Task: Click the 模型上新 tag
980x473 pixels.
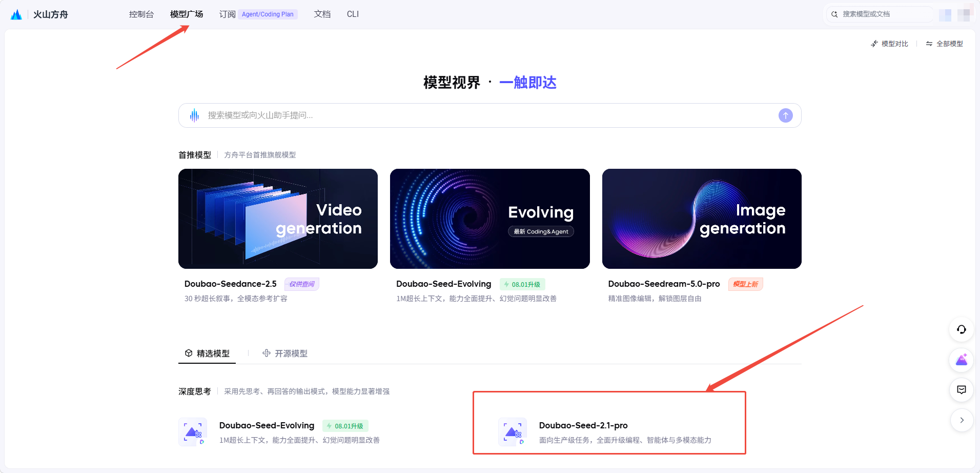Action: 745,284
